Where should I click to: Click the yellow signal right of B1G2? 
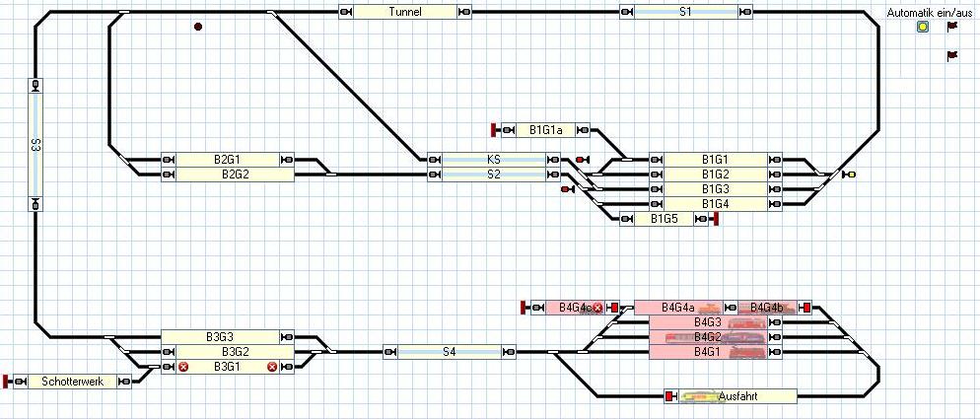[x=851, y=175]
